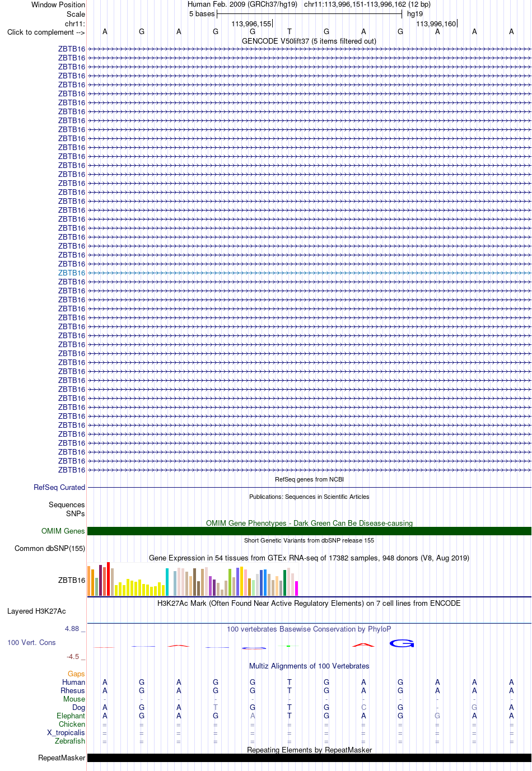This screenshot has width=532, height=771.
Task: Open the 'H3K27Ac Mark' ENCODE track title
Action: (x=309, y=603)
